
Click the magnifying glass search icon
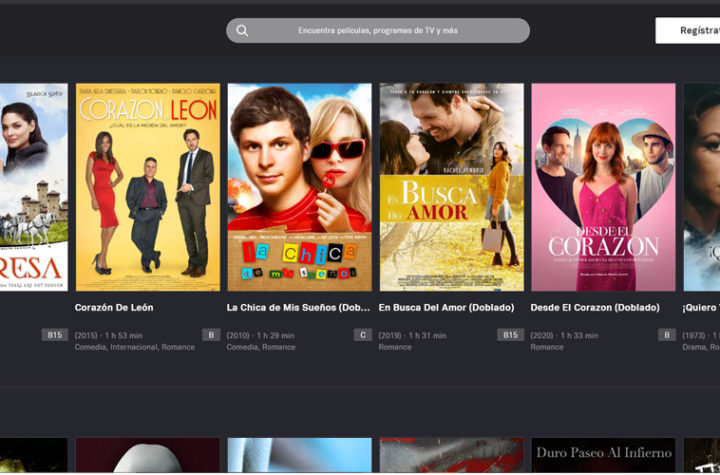point(242,30)
